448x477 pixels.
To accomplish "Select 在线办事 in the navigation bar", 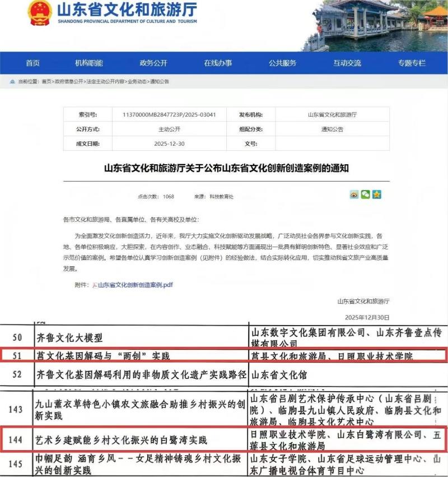I will (218, 63).
